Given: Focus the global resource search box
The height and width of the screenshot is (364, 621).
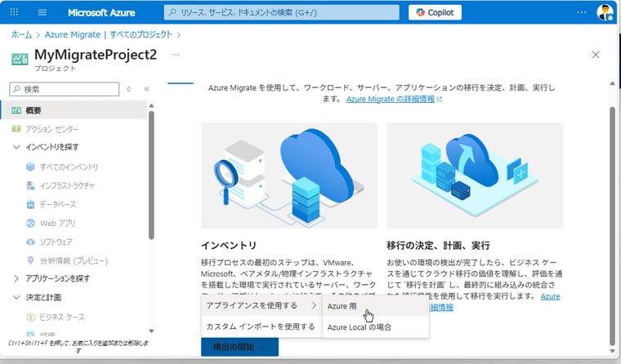Looking at the screenshot, I should pos(282,12).
